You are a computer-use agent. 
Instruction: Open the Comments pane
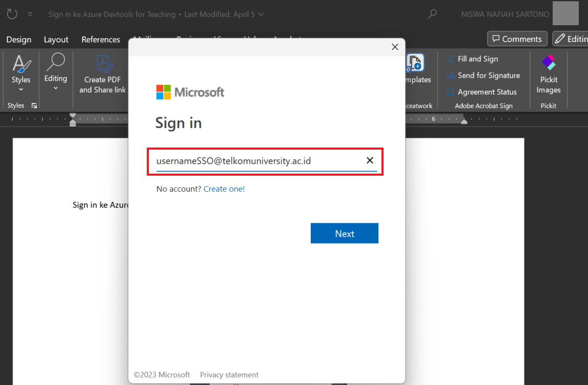tap(517, 39)
